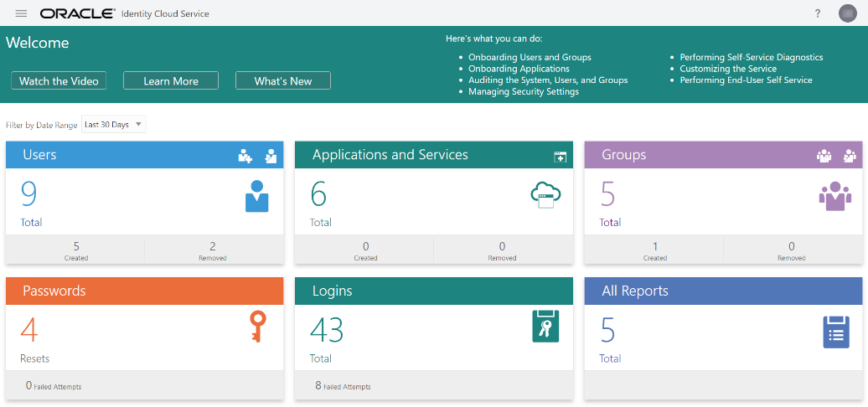Viewport: 868px width, 407px height.
Task: Click the 4 password resets count
Action: 29,331
